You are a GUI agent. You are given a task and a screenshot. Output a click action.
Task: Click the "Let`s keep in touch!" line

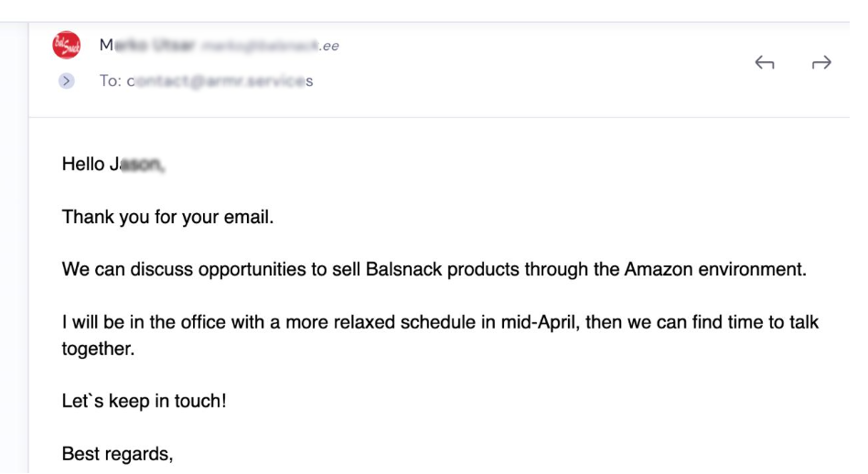click(x=144, y=401)
